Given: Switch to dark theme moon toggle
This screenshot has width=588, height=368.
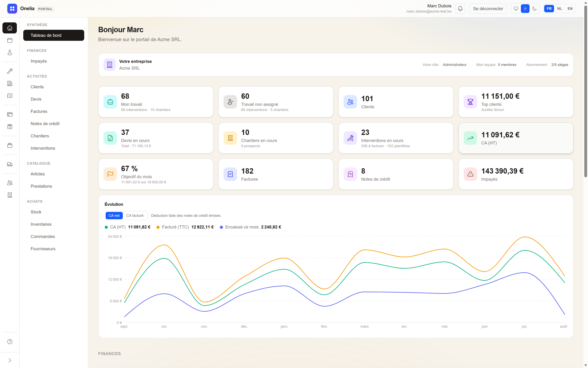Looking at the screenshot, I should (x=534, y=9).
